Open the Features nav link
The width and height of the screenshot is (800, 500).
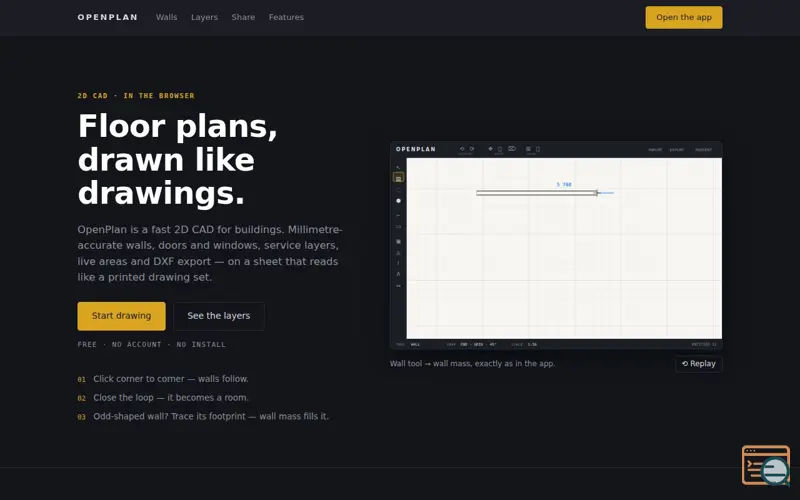click(286, 17)
